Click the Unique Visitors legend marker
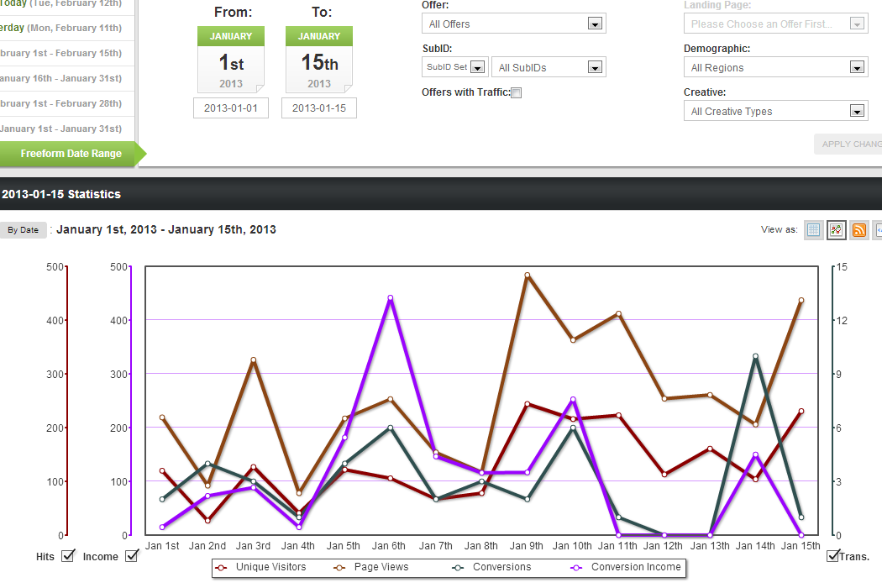Screen dimensions: 882x588 222,568
